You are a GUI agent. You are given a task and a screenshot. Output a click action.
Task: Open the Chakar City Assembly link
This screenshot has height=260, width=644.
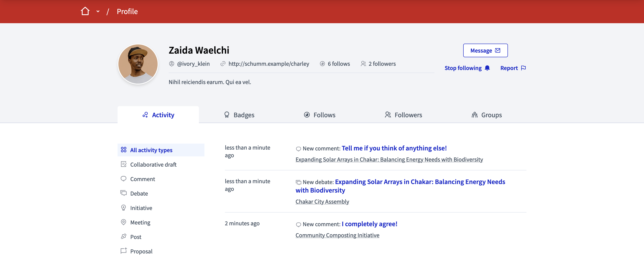[322, 201]
